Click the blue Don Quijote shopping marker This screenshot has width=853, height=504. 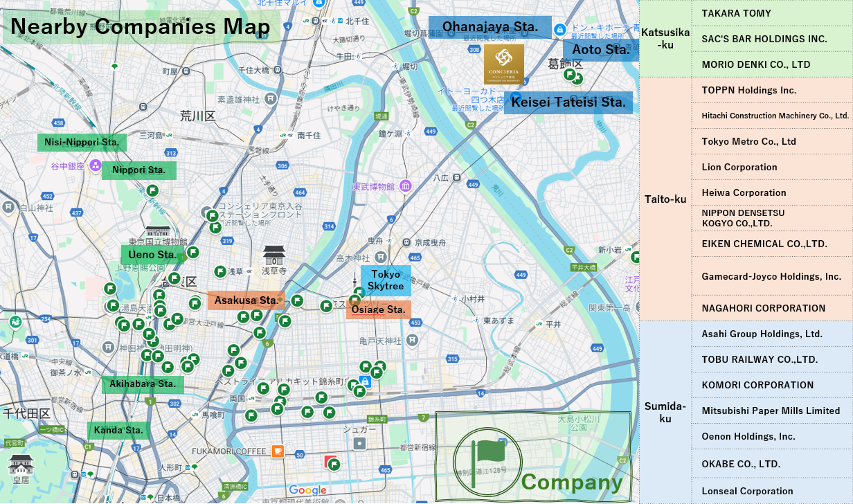pos(560,29)
